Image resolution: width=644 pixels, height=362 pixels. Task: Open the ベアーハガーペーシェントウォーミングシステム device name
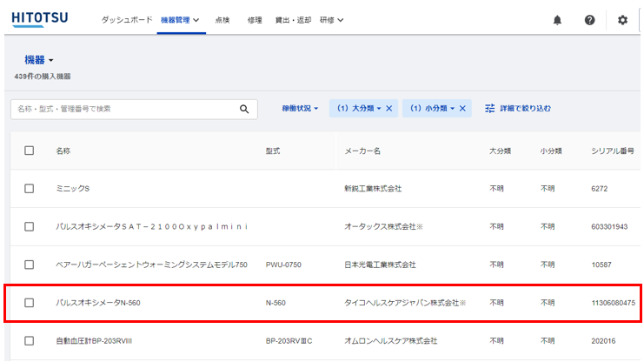[x=151, y=265]
